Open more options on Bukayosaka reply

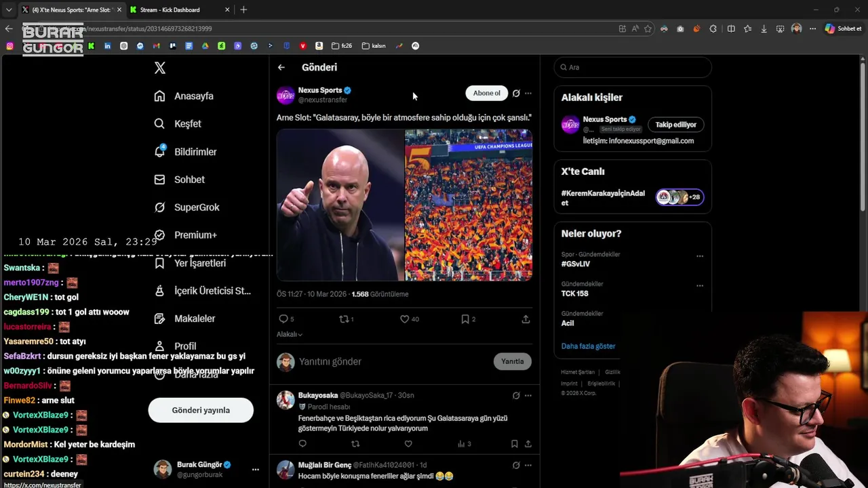(x=528, y=395)
